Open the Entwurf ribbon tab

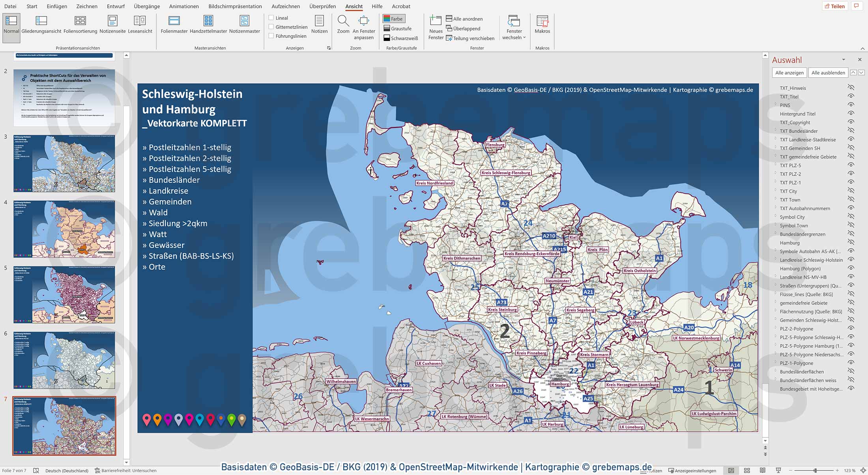pos(116,6)
